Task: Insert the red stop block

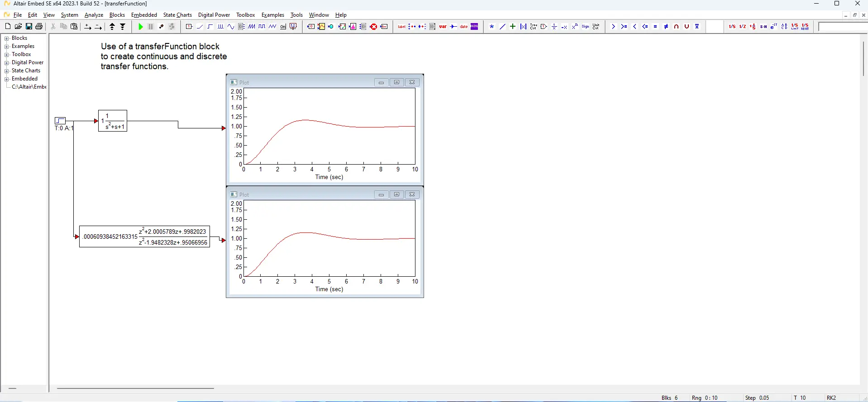Action: (373, 27)
